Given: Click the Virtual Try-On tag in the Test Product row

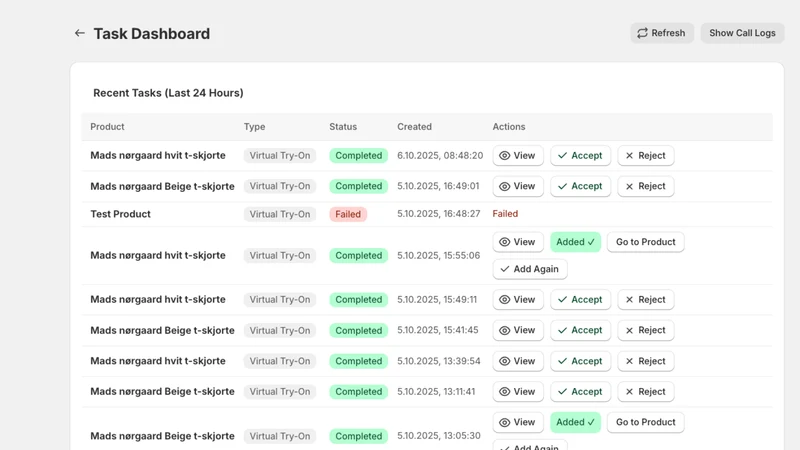Looking at the screenshot, I should (280, 214).
